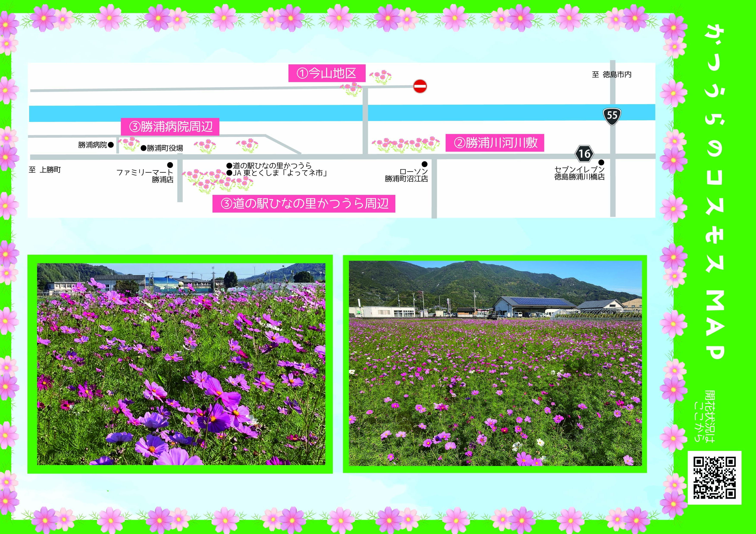Click the red no-entry sign icon
The height and width of the screenshot is (534, 756).
click(x=420, y=87)
